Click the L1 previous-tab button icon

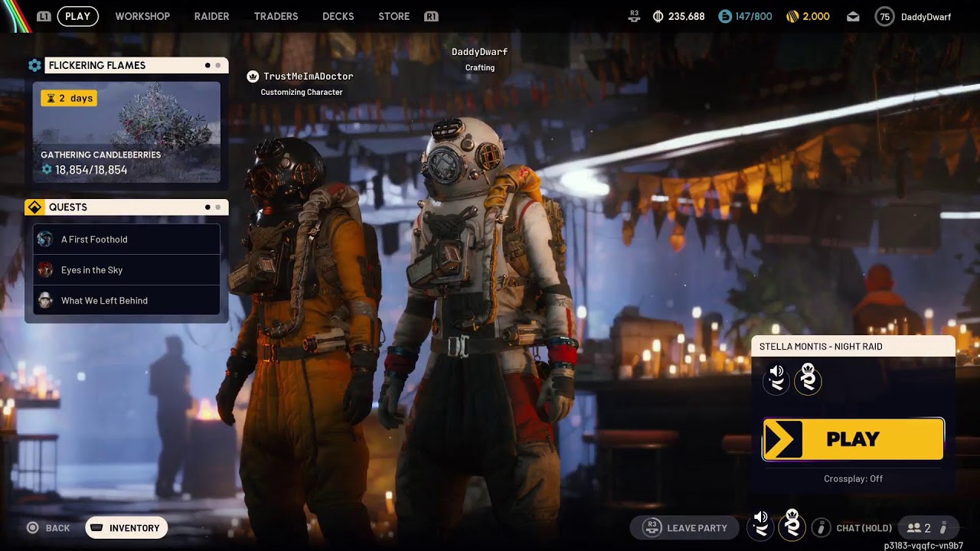(x=44, y=16)
